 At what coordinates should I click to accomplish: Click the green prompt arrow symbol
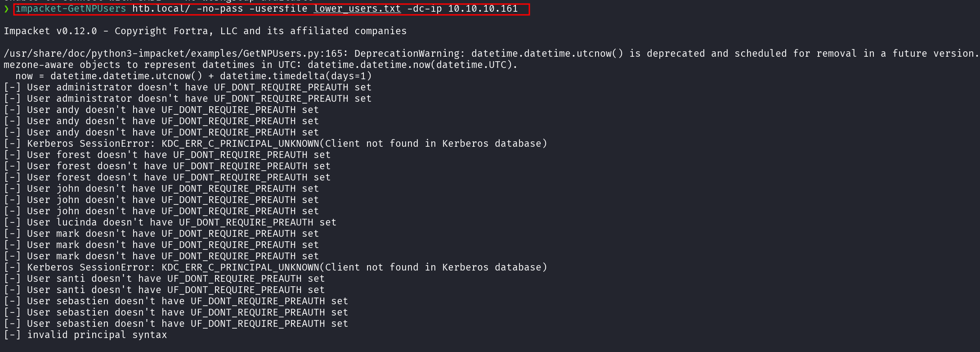pos(6,9)
